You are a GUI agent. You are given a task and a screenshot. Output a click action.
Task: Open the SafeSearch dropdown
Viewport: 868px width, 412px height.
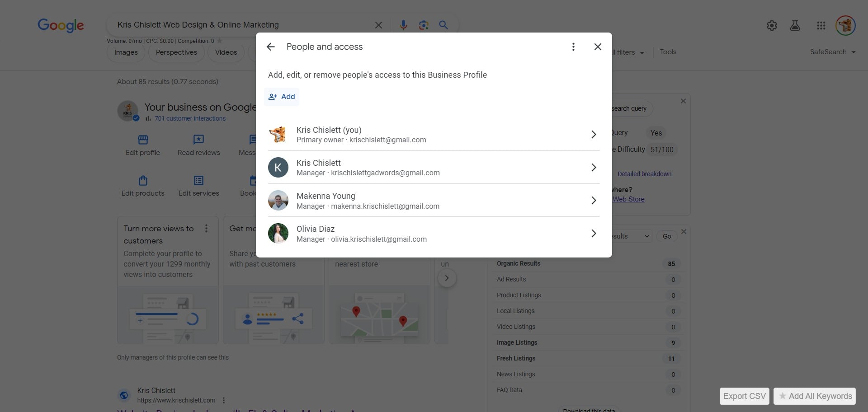(x=832, y=52)
